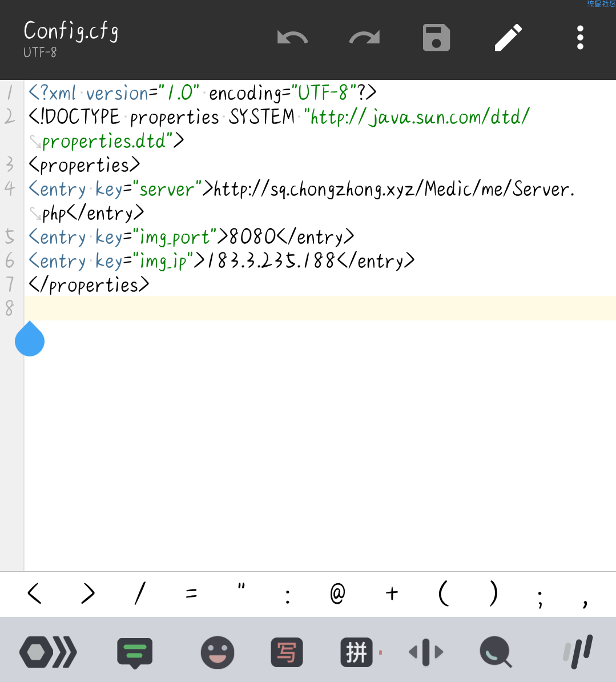Switch to handwriting input 写 icon
This screenshot has width=616, height=682.
(x=287, y=652)
